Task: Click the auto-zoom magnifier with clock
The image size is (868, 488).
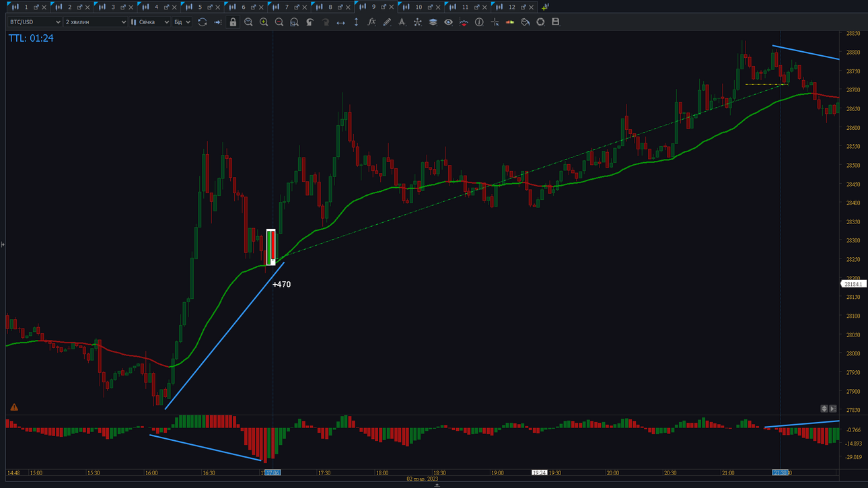Action: pos(248,22)
